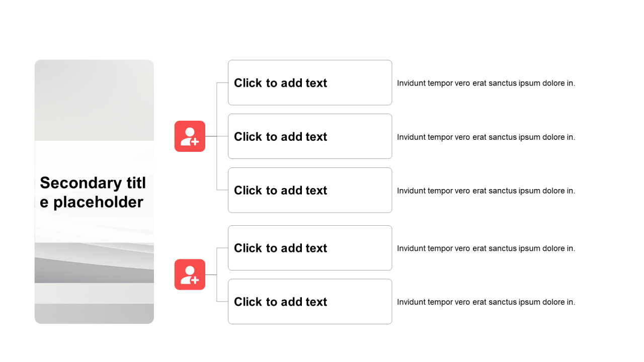
Task: Click the last 'Invidunt tempor vero' description line
Action: (486, 302)
